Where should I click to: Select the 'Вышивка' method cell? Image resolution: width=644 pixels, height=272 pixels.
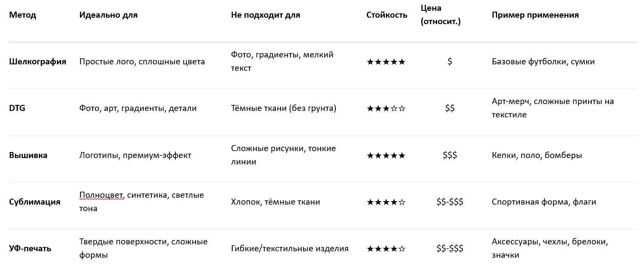(28, 155)
